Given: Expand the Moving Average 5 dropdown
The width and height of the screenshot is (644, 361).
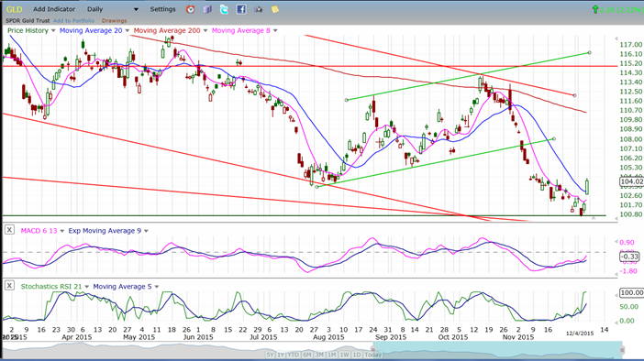Looking at the screenshot, I should point(157,287).
